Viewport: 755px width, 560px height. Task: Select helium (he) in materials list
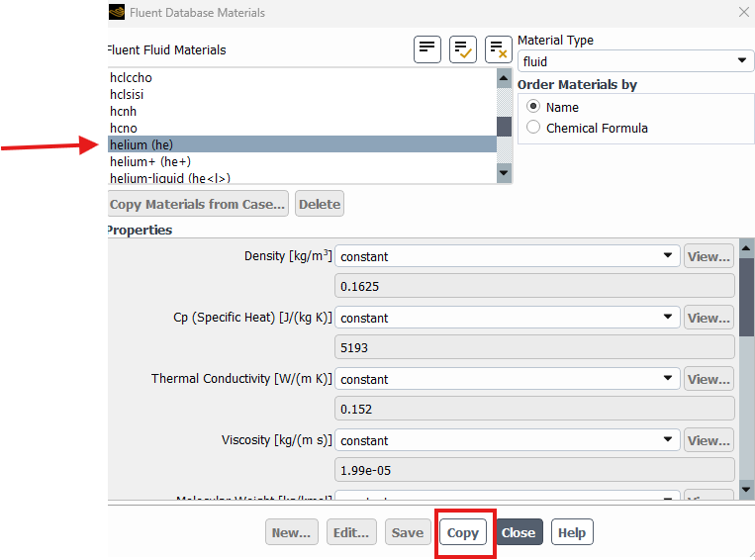(x=302, y=144)
